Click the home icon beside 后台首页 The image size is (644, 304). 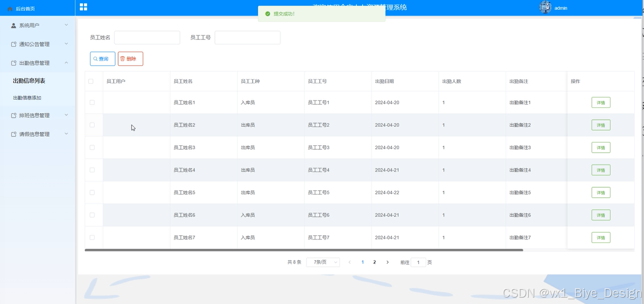tap(10, 9)
